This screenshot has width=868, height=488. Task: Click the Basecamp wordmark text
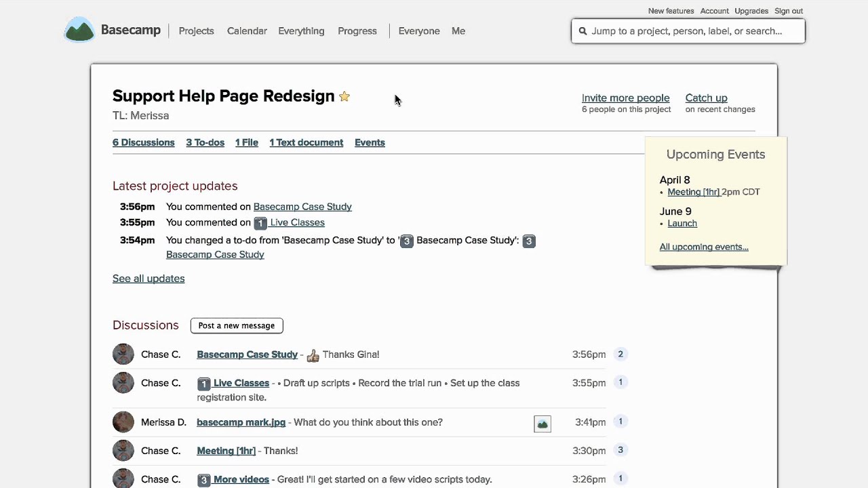[x=131, y=30]
